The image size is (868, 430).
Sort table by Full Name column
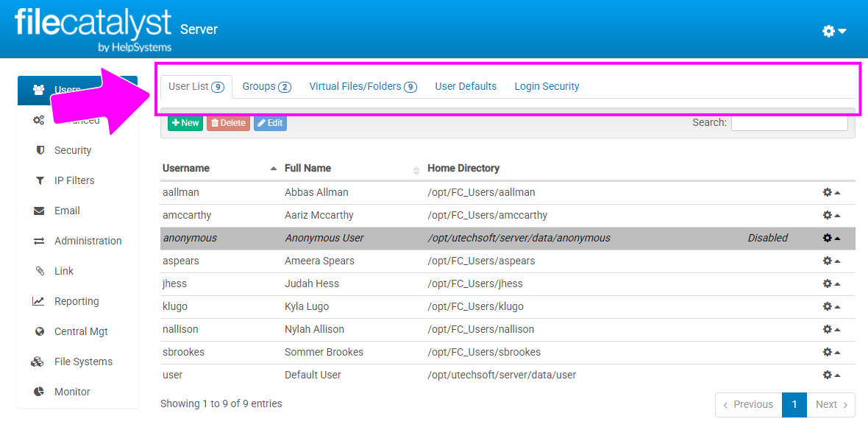click(x=352, y=168)
